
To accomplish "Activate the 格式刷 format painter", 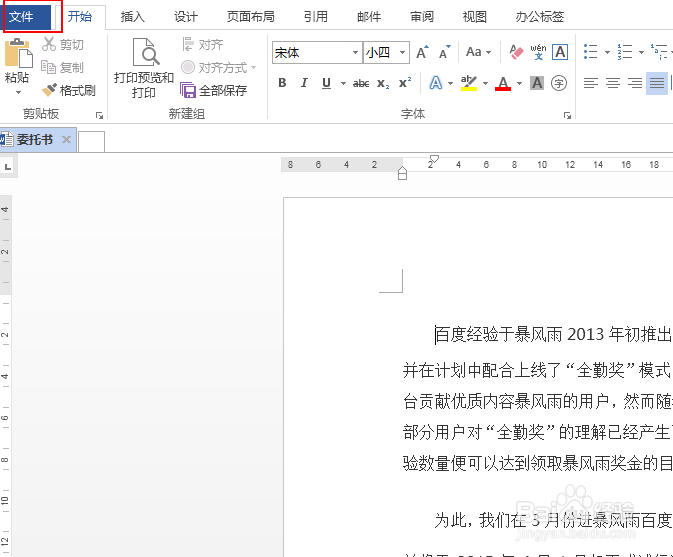I will click(x=68, y=90).
